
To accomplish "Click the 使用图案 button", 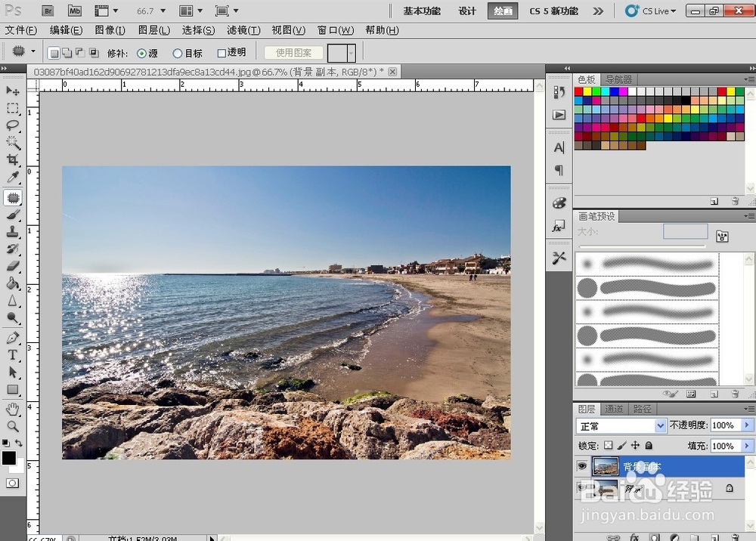I will 293,52.
